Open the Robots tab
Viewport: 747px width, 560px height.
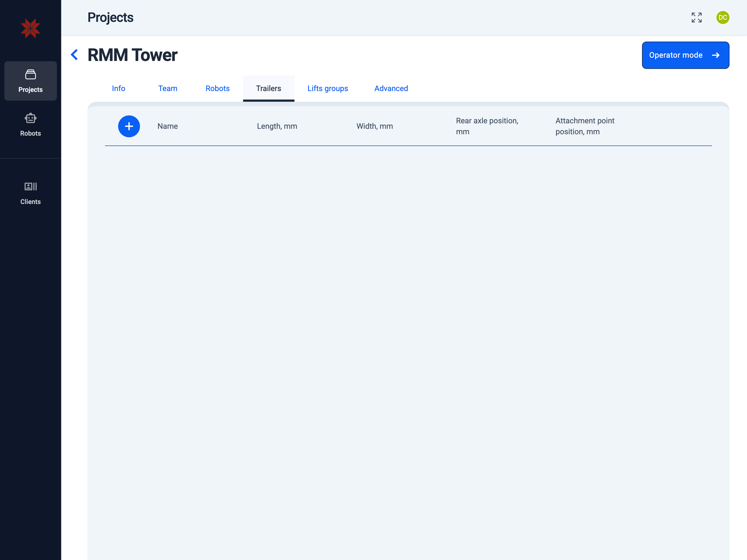tap(217, 89)
